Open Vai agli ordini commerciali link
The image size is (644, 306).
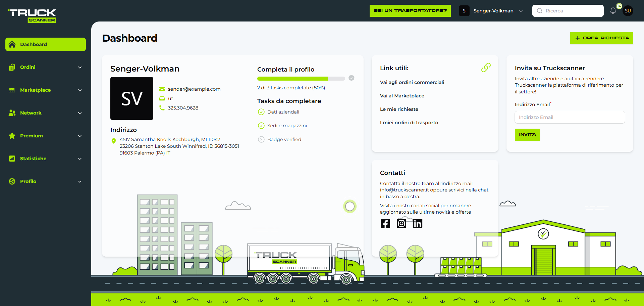point(412,82)
